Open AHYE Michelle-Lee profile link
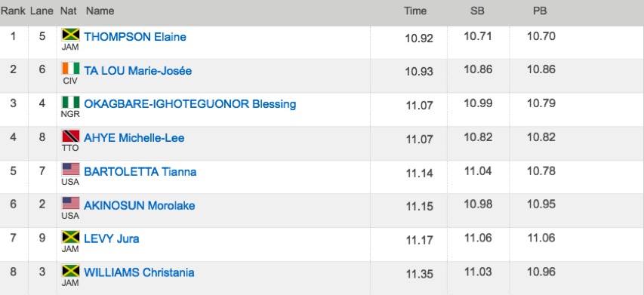Image resolution: width=644 pixels, height=295 pixels. (x=134, y=138)
